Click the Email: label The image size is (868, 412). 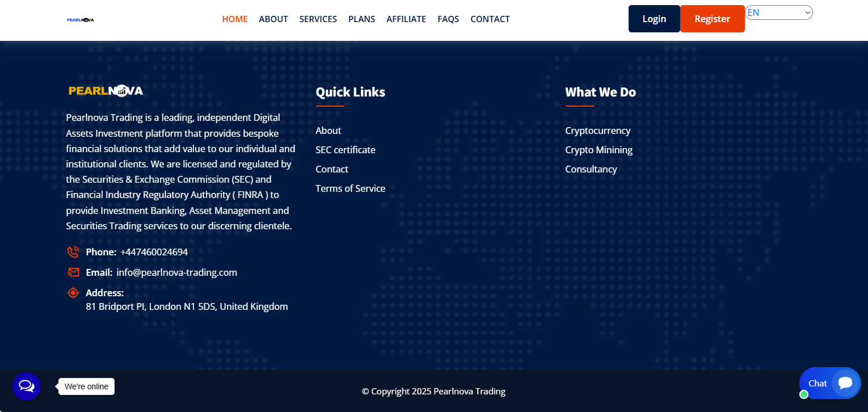coord(99,272)
